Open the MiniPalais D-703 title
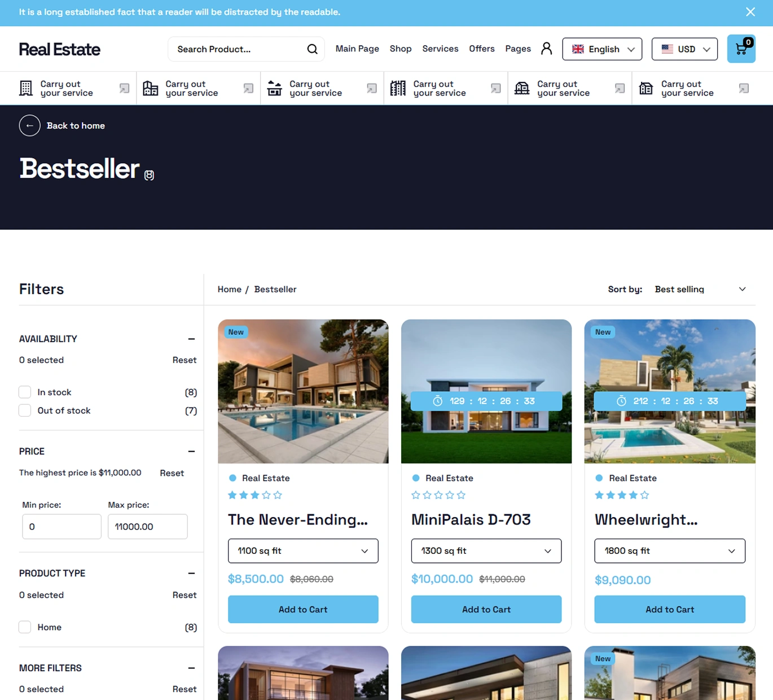The height and width of the screenshot is (700, 773). (471, 519)
